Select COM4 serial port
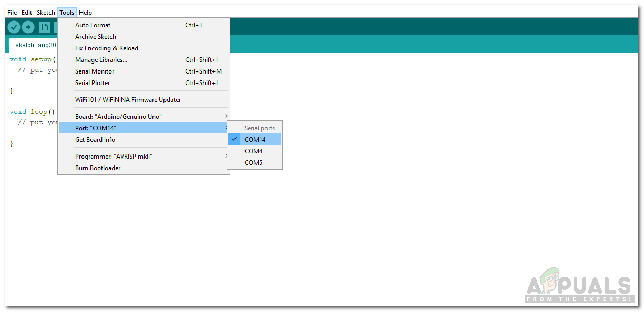Image resolution: width=644 pixels, height=312 pixels. pyautogui.click(x=254, y=151)
